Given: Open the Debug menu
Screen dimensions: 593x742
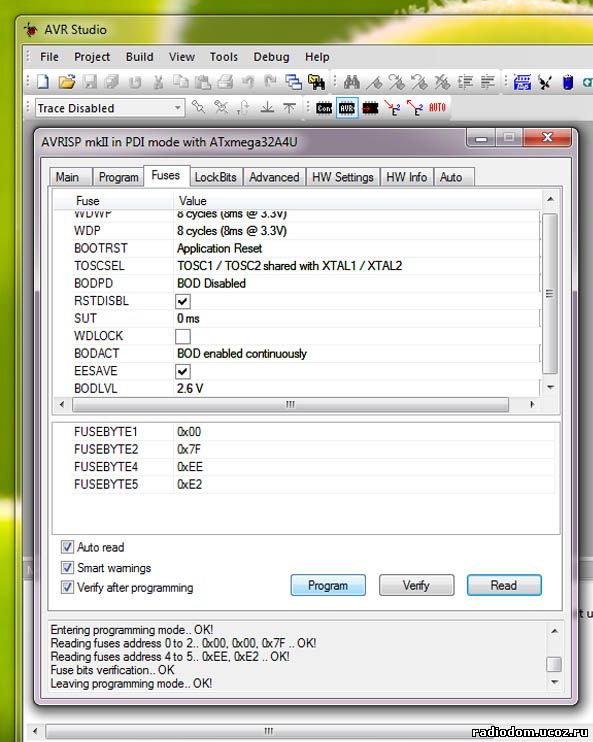Looking at the screenshot, I should 271,57.
